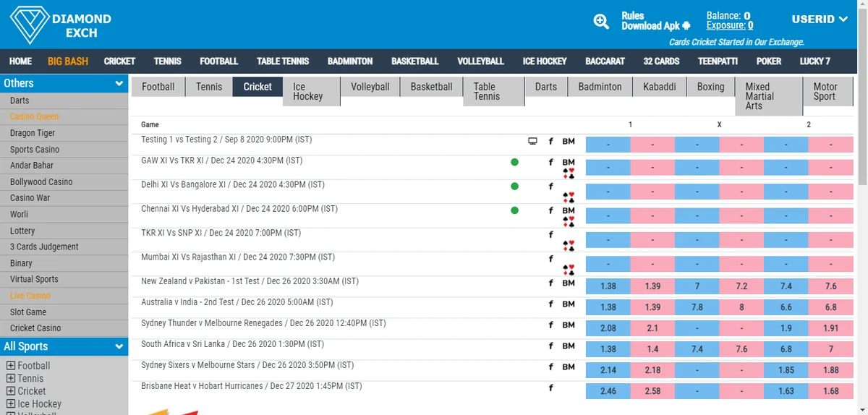Click the BM icon for Chennai XI Vs Hyderabad XI
Image resolution: width=868 pixels, height=415 pixels.
(x=569, y=210)
